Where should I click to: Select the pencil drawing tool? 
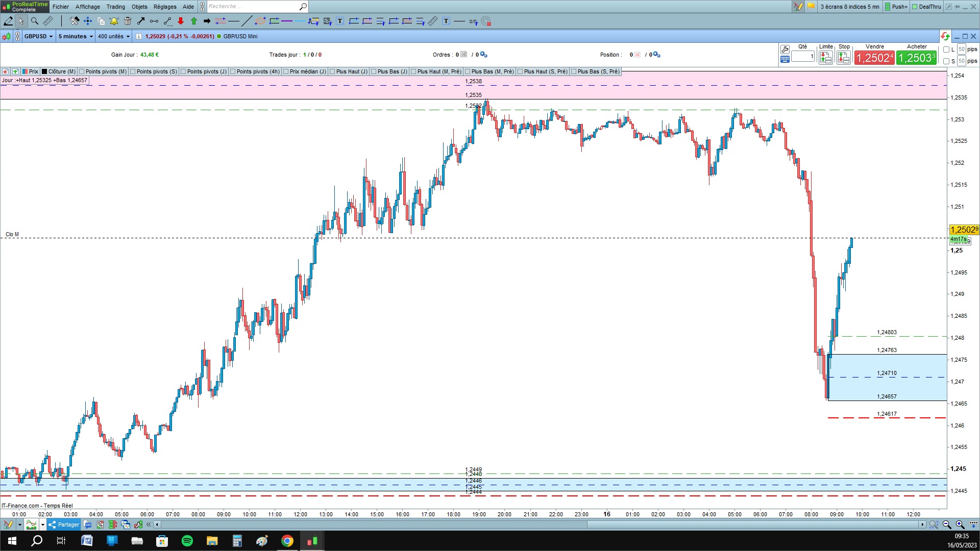(8, 21)
